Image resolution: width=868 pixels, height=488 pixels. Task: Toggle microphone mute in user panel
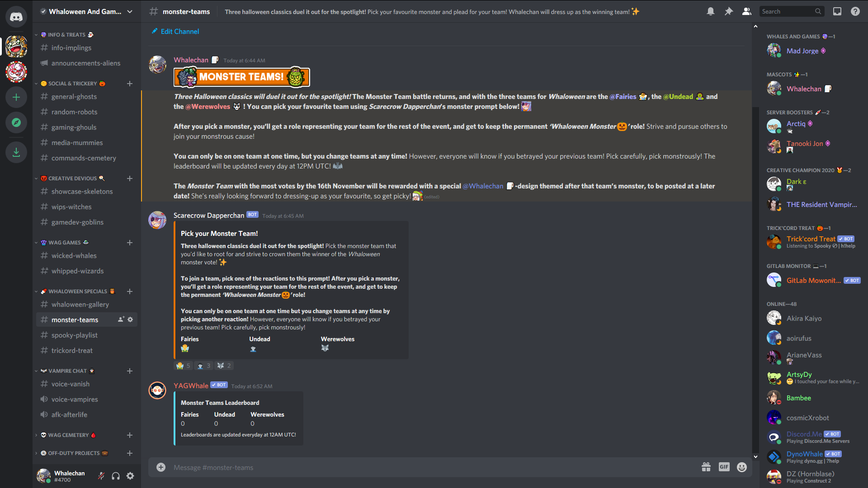(101, 476)
